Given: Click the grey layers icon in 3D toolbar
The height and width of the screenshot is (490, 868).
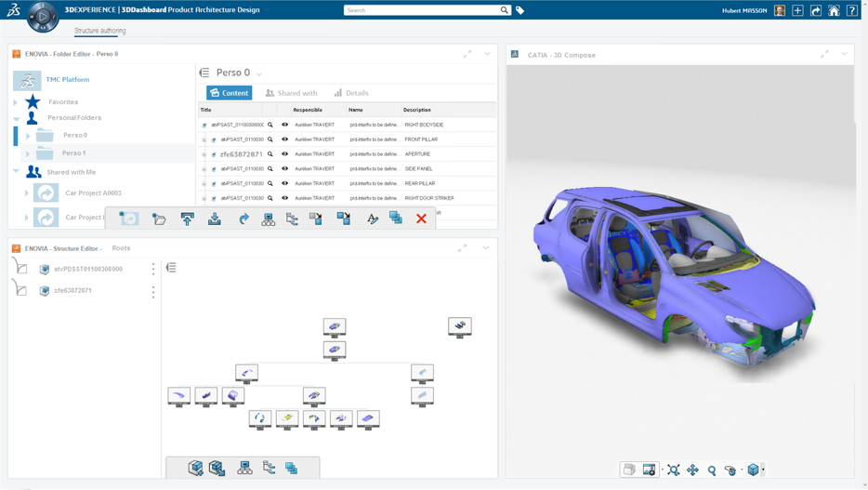Looking at the screenshot, I should pyautogui.click(x=629, y=470).
